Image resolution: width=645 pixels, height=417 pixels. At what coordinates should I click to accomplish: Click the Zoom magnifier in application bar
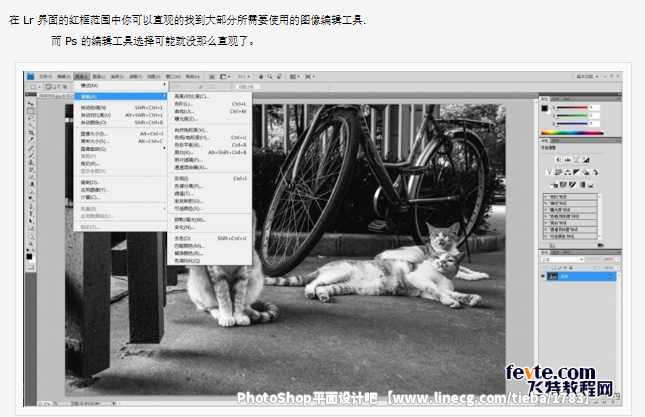270,76
